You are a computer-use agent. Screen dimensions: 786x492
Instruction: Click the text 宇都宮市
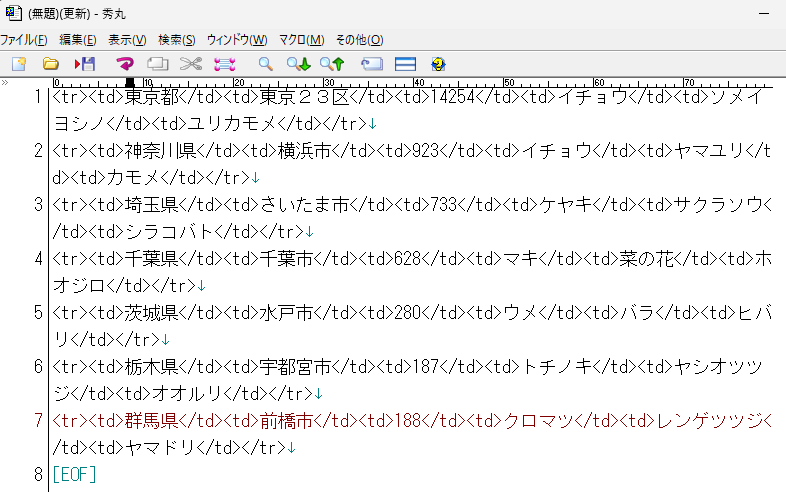[295, 367]
